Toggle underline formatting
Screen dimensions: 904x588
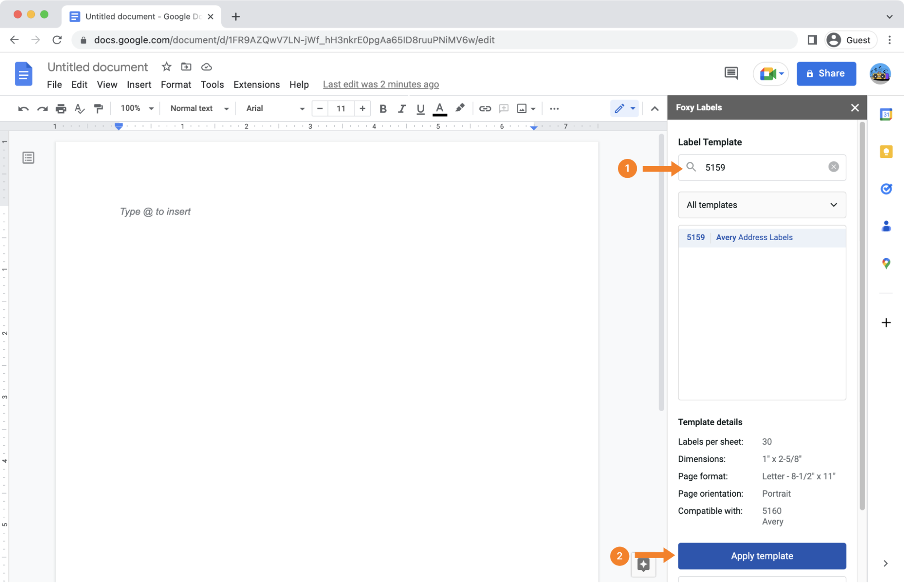tap(420, 109)
